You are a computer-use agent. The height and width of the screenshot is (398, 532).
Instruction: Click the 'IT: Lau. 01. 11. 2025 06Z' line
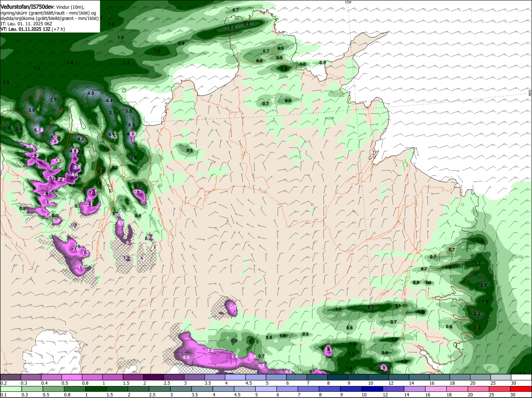(26, 24)
